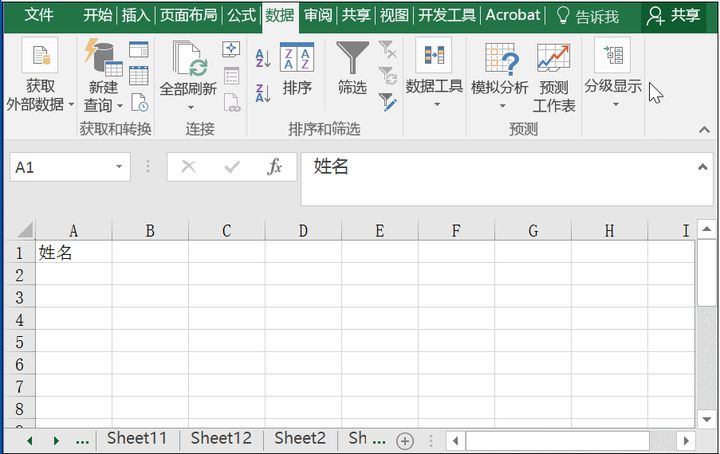
Task: Click the Refresh All (全部刷新) icon
Action: (x=188, y=59)
